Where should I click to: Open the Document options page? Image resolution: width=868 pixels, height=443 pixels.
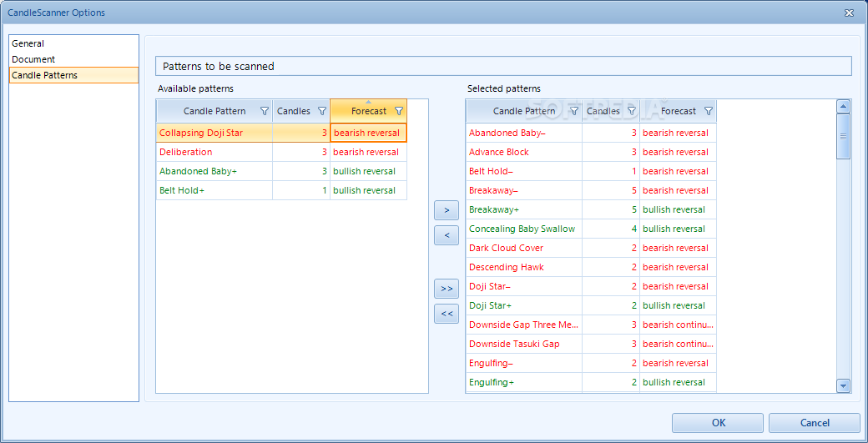click(73, 59)
